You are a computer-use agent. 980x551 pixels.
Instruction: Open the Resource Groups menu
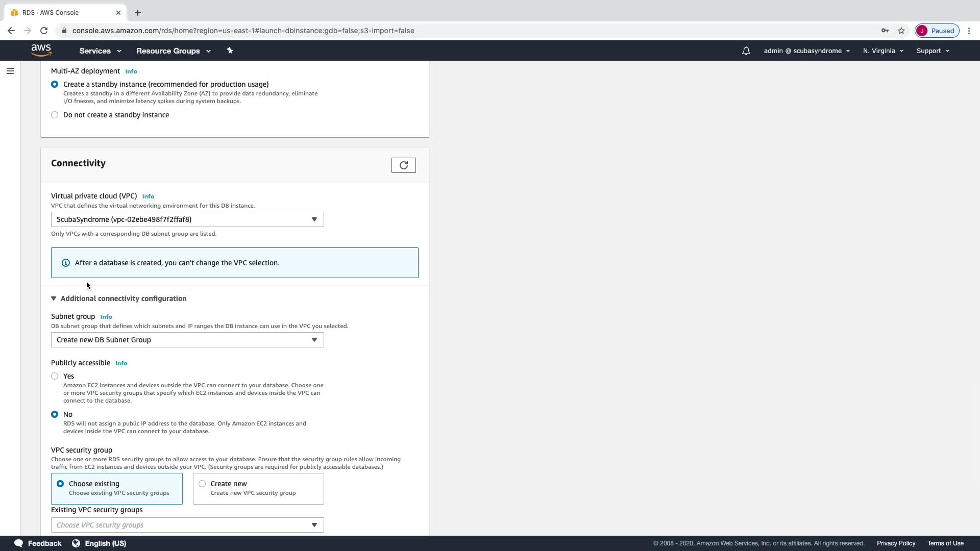(x=173, y=51)
